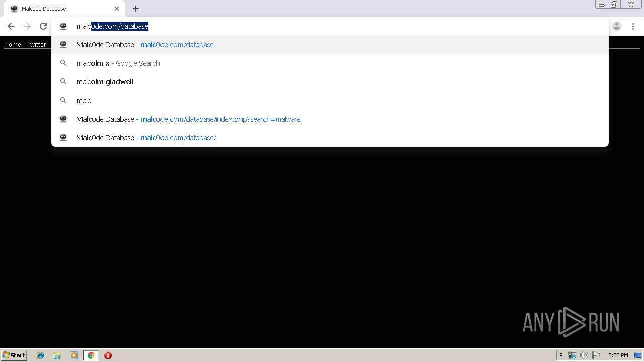Image resolution: width=644 pixels, height=362 pixels.
Task: Select the plain 'malc' search suggestion
Action: coord(330,101)
